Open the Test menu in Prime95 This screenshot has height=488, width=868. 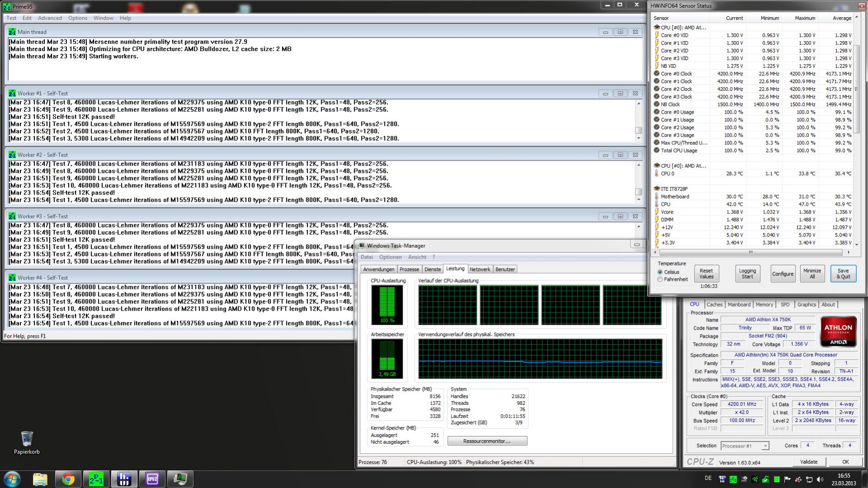[x=11, y=18]
